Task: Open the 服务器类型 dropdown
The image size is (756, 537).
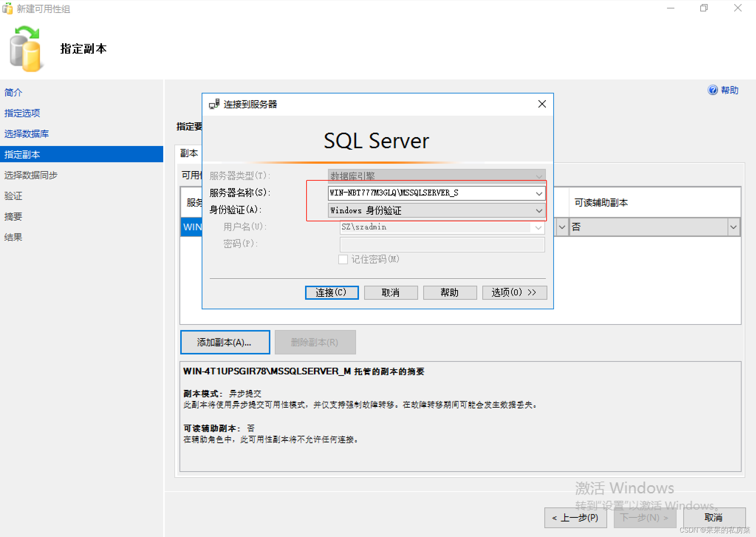Action: tap(539, 176)
